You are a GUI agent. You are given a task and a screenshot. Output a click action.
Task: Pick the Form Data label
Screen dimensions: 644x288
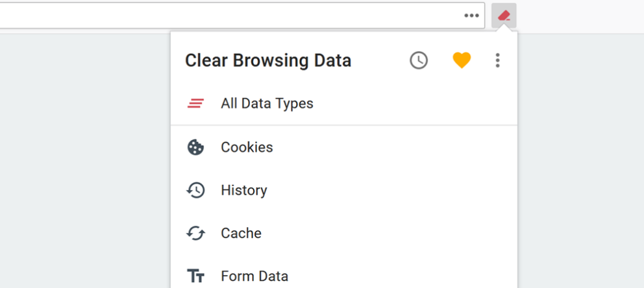pyautogui.click(x=254, y=276)
